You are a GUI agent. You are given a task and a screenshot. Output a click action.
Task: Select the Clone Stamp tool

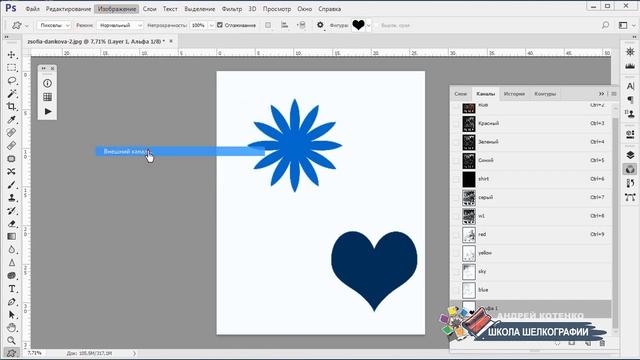[x=11, y=198]
